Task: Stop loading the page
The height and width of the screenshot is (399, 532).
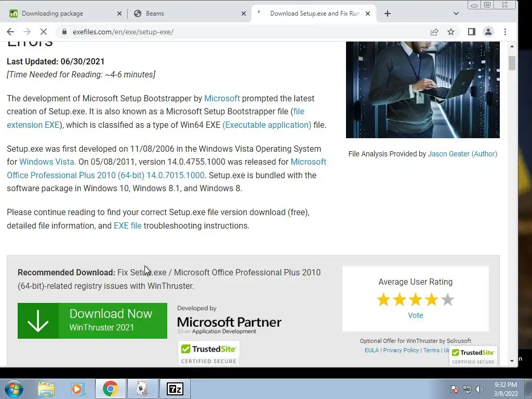Action: [x=44, y=32]
